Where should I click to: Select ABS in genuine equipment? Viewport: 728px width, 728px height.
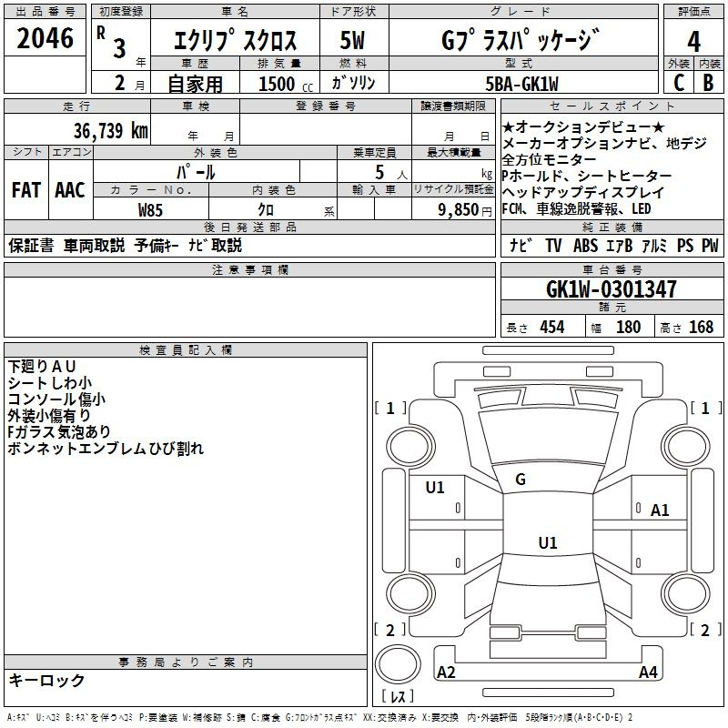[585, 245]
